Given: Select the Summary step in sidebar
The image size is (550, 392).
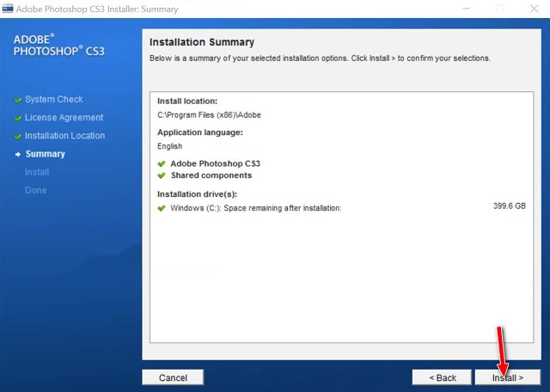Looking at the screenshot, I should [46, 154].
